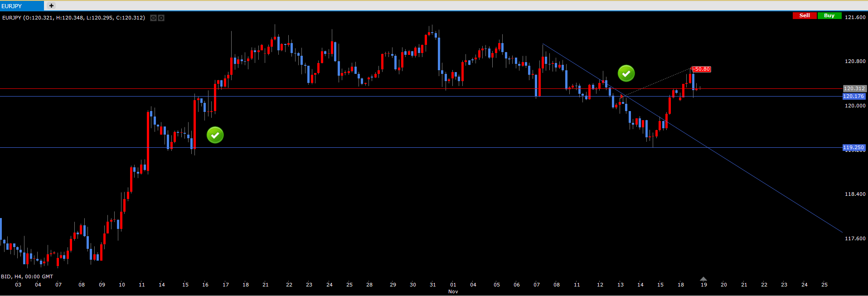Click the 'BID, H4, 00:00 GMT' timeframe label

click(27, 277)
